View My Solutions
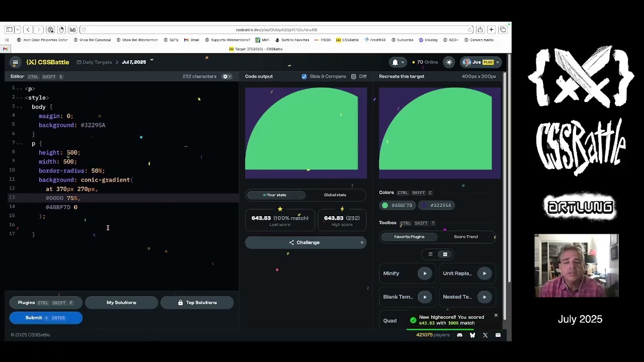644x362 pixels. (121, 303)
